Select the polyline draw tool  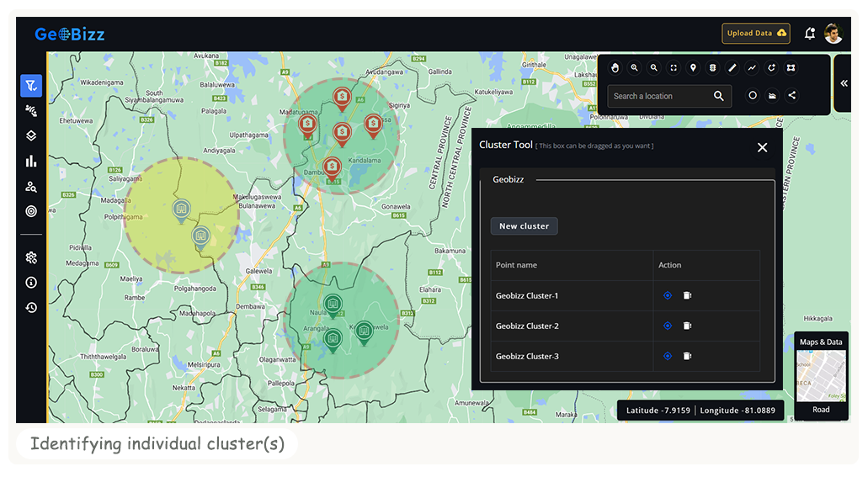(x=752, y=67)
